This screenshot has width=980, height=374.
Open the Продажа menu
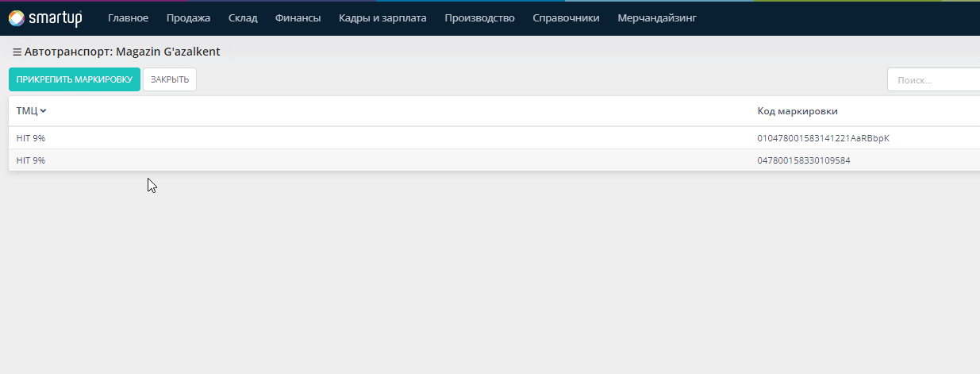pos(188,17)
